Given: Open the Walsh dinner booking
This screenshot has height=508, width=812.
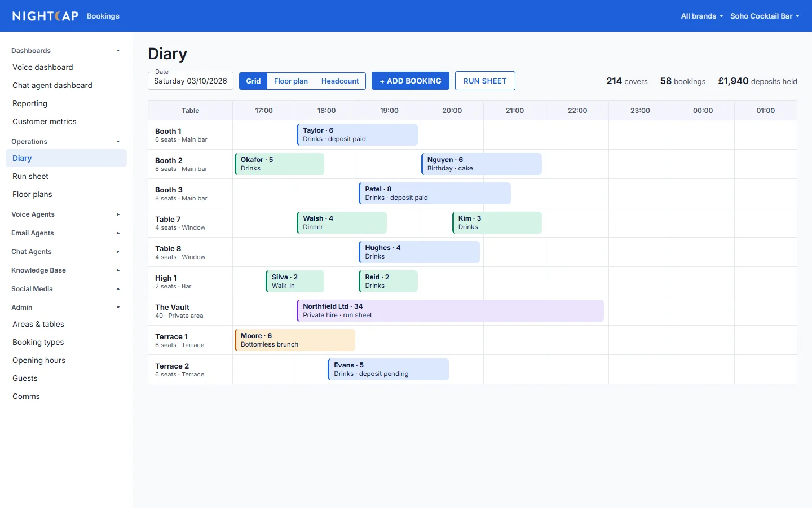Looking at the screenshot, I should (342, 223).
